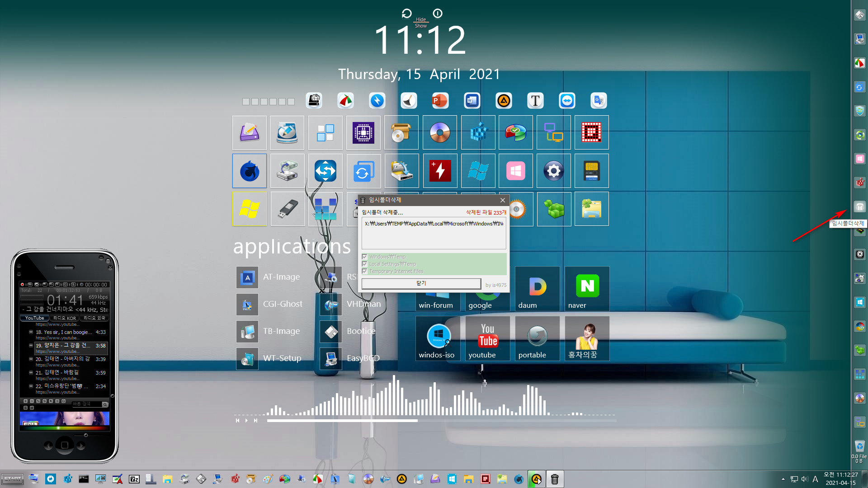Click the red record button in the player

tap(23, 284)
